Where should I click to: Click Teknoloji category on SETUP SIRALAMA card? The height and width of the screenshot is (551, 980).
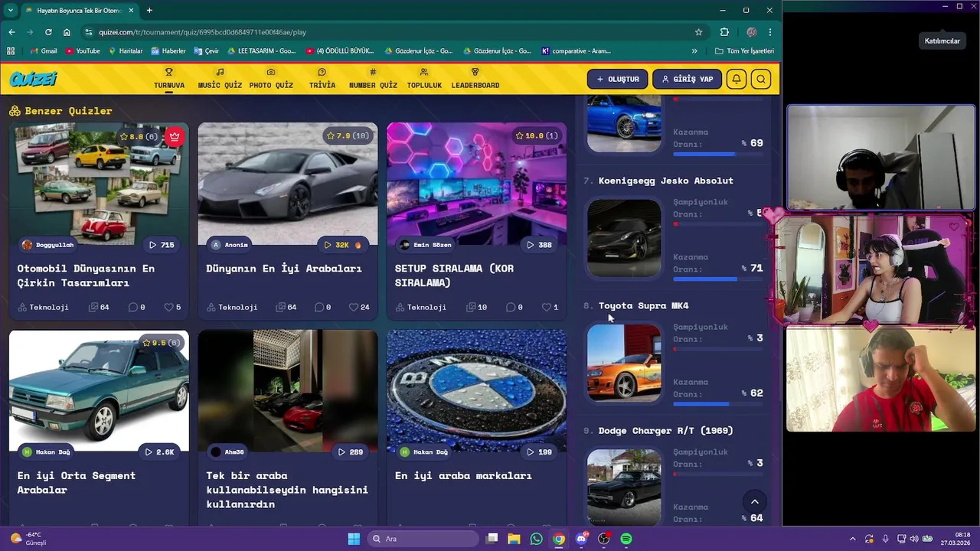[421, 307]
